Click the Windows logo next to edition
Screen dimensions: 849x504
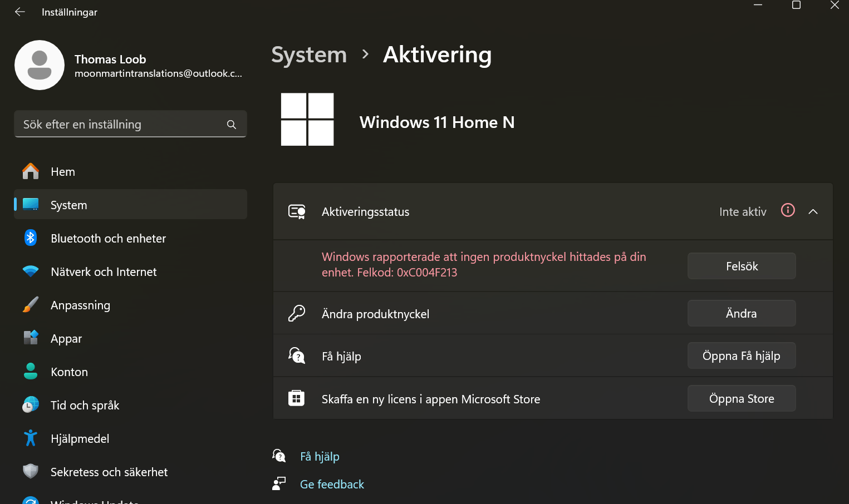(x=307, y=120)
